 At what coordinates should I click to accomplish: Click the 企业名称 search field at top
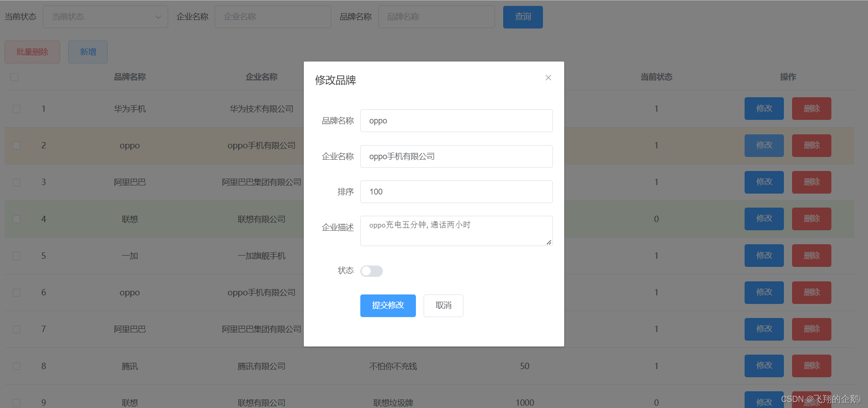coord(273,17)
